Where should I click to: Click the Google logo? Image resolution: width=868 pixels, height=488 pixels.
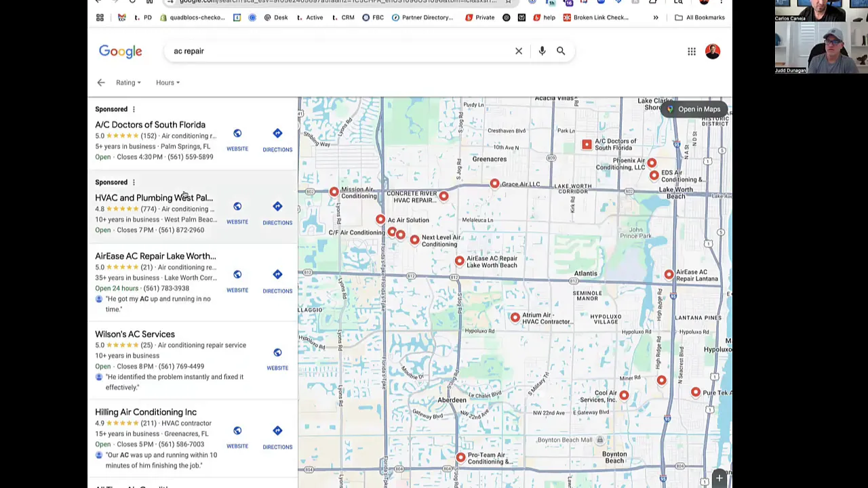pos(120,52)
